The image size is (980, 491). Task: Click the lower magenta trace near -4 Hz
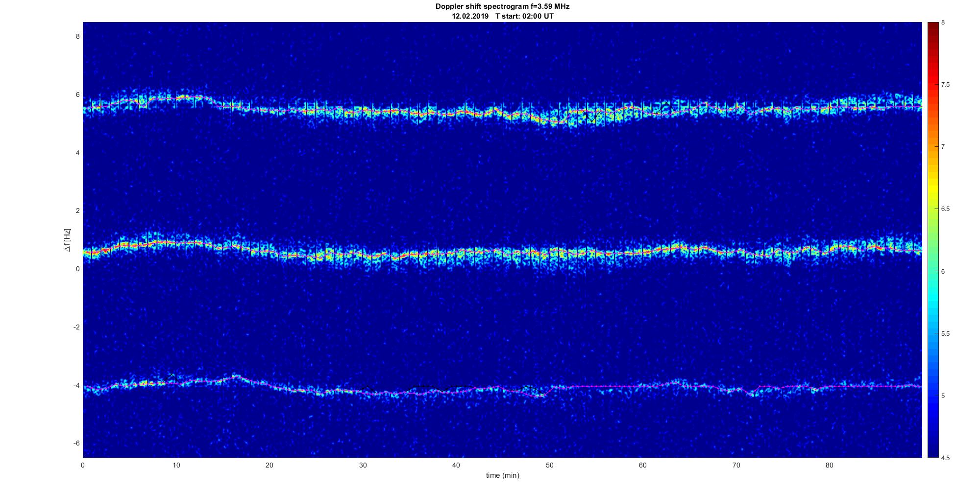[502, 387]
